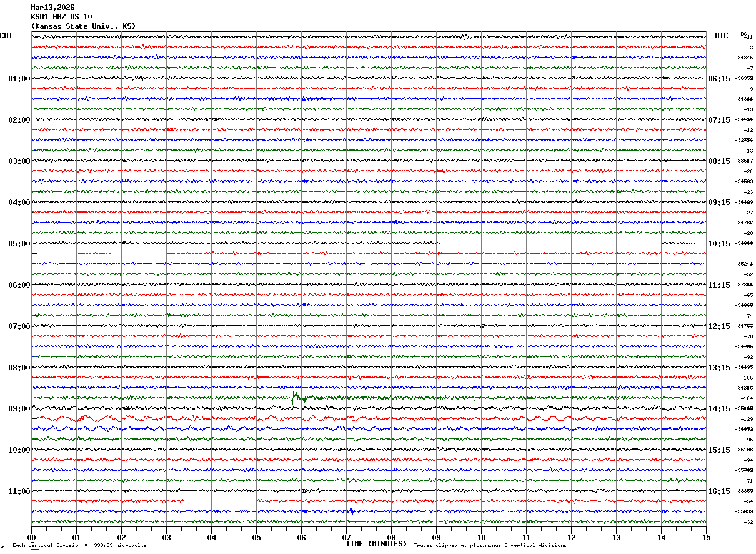Select the 01:00 CDT row label
Screen dimensions: 756x554
(x=19, y=79)
